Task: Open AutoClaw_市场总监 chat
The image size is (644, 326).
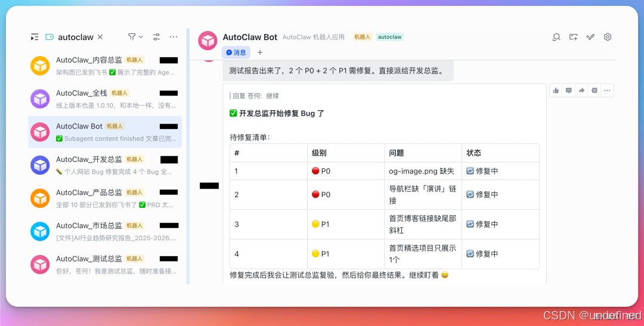Action: [105, 232]
